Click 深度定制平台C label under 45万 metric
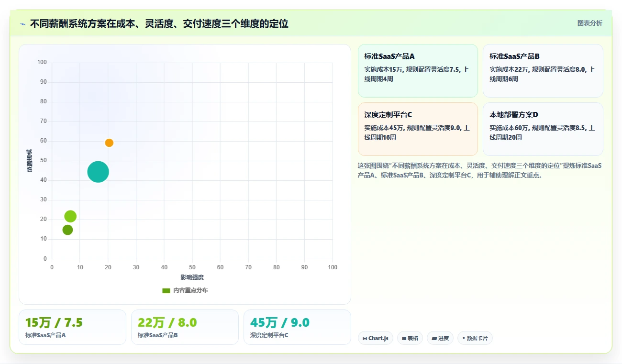 pos(269,335)
